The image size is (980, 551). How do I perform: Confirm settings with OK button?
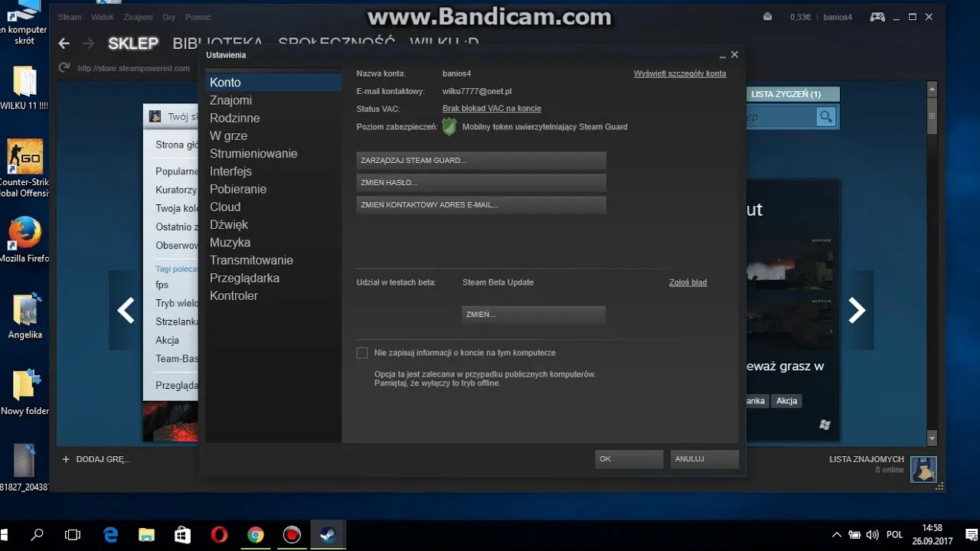tap(629, 459)
